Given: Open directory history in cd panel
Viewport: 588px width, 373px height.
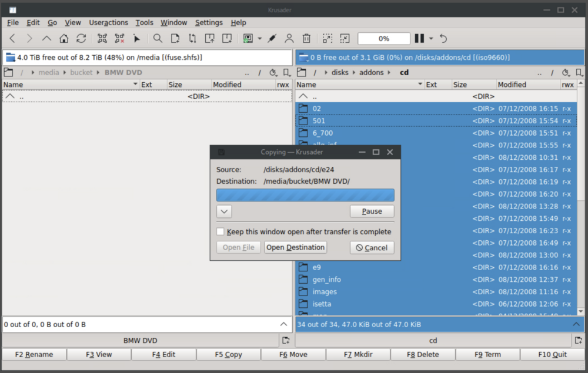Looking at the screenshot, I should pos(566,73).
